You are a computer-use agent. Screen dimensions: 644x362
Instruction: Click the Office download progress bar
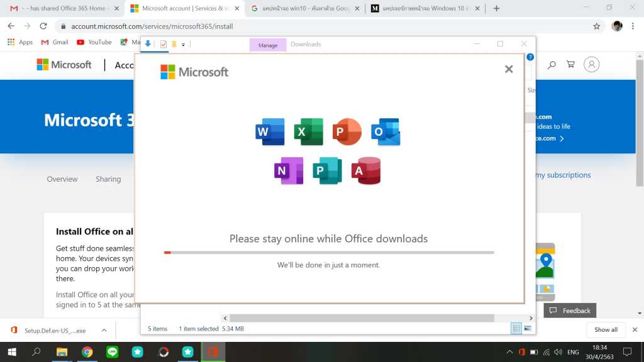click(x=329, y=253)
